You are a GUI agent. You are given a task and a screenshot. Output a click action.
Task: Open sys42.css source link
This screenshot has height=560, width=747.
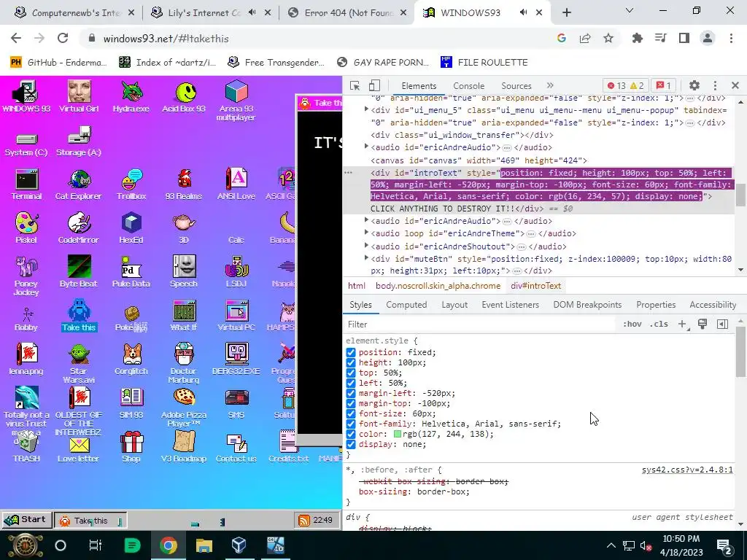(x=687, y=470)
